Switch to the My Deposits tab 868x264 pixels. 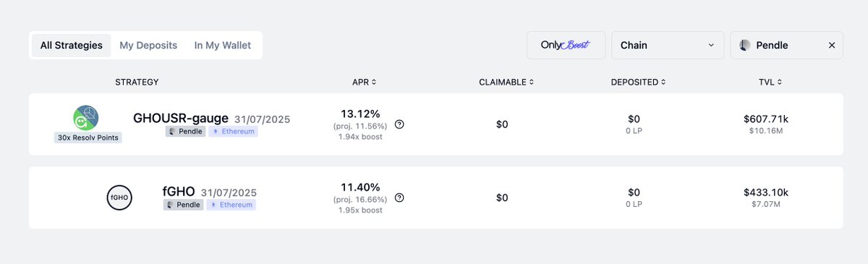pyautogui.click(x=148, y=45)
